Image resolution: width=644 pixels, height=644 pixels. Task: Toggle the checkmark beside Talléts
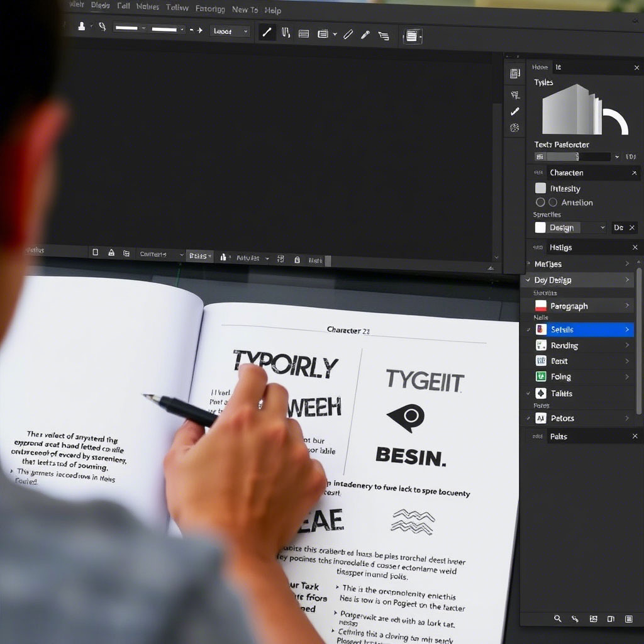coord(528,393)
